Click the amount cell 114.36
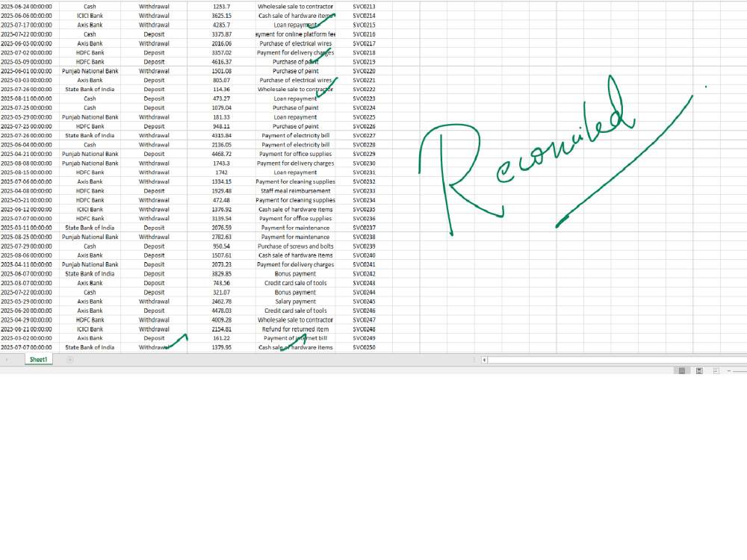Image resolution: width=747 pixels, height=560 pixels. coord(222,90)
